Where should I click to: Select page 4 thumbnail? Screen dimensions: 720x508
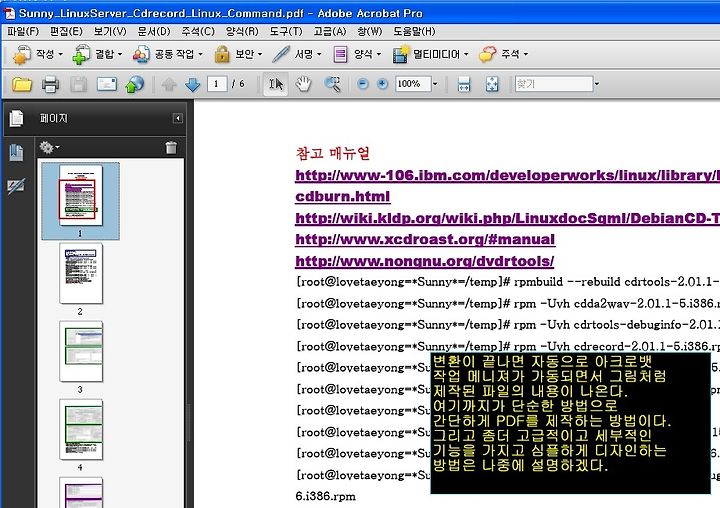click(x=81, y=429)
